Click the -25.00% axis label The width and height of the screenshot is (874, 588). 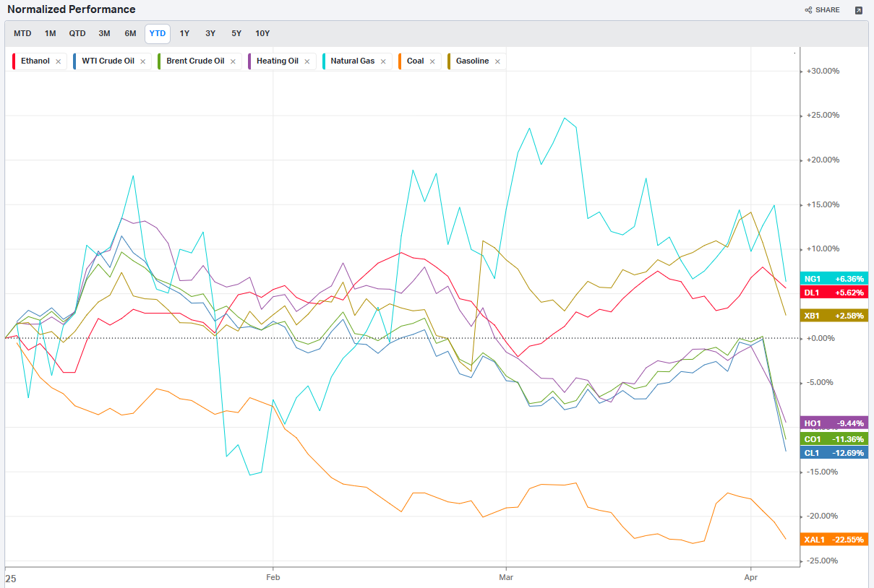point(823,561)
